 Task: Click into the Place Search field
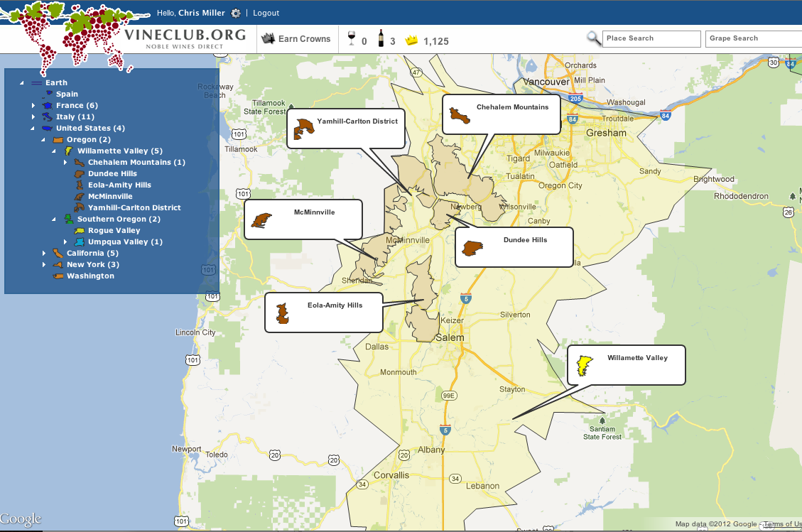coord(651,38)
